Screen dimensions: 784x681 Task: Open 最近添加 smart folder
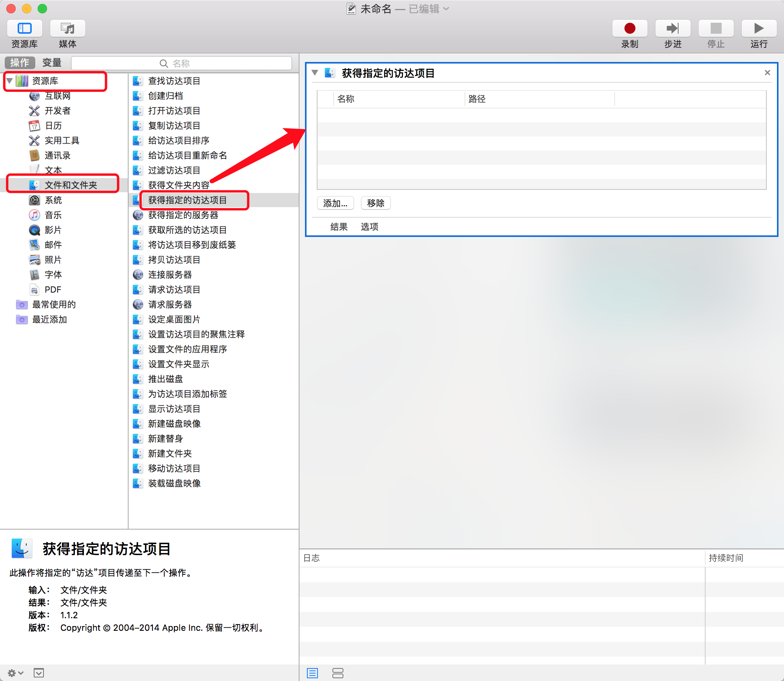pyautogui.click(x=49, y=319)
